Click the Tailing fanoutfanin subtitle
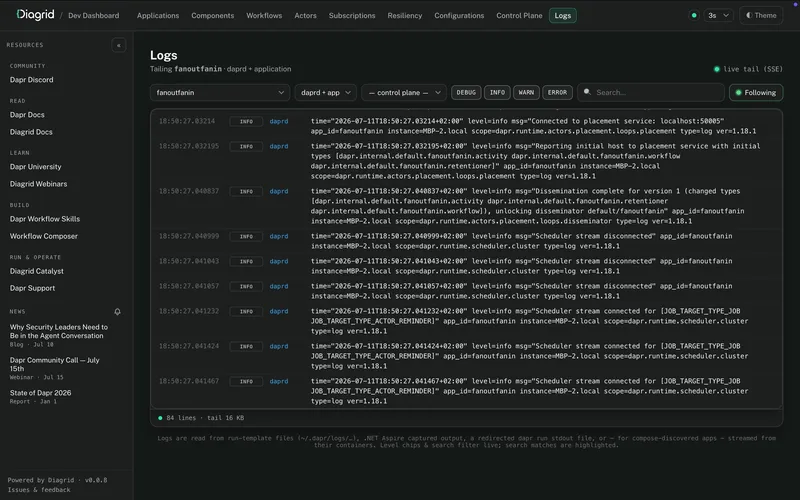This screenshot has width=800, height=500. 220,69
